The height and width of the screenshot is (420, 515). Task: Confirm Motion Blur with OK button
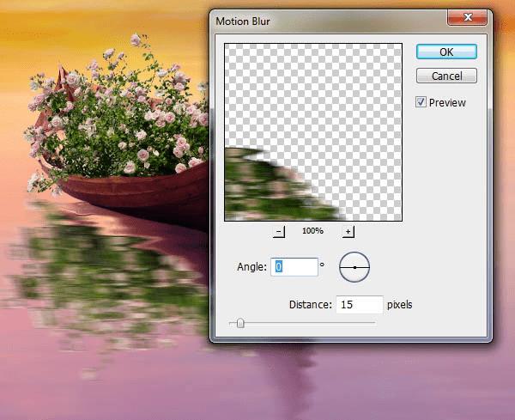coord(446,52)
